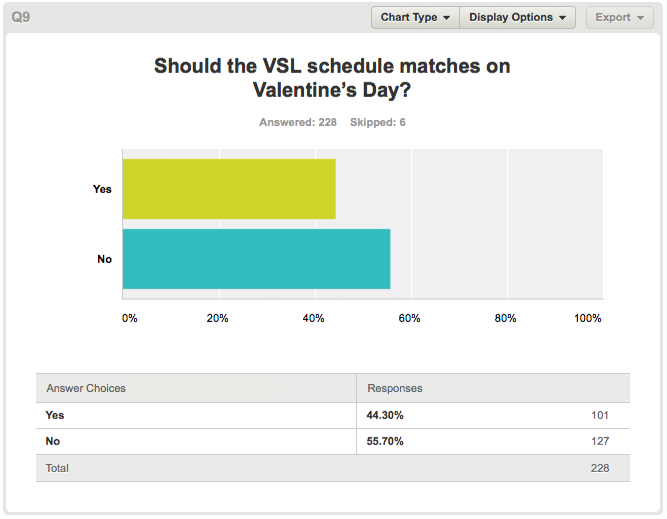
Task: Click the Display Options arrow icon
Action: (x=562, y=18)
